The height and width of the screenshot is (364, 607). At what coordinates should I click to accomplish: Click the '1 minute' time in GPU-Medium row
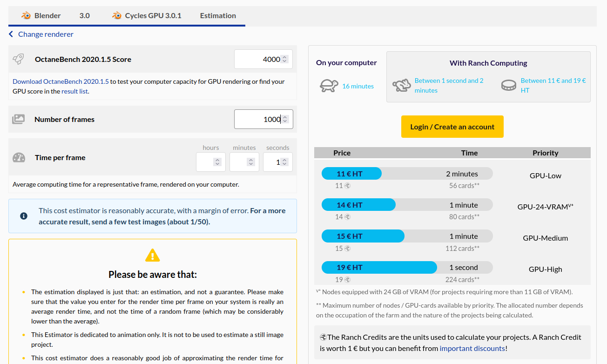point(464,236)
